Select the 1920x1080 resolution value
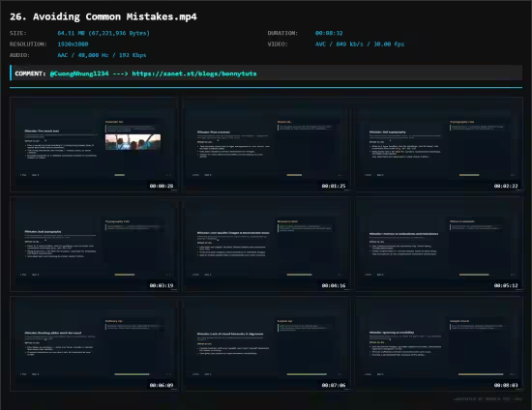Screen dimensions: 532x410 coord(73,44)
